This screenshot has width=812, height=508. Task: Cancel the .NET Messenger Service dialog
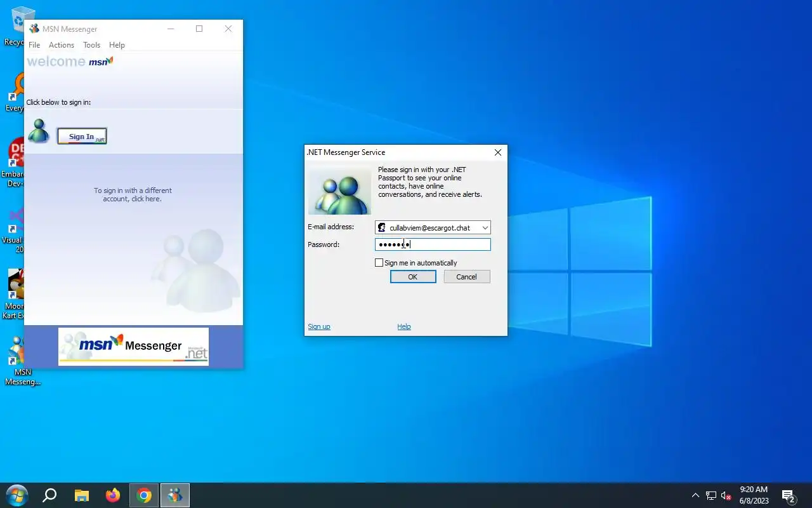467,277
